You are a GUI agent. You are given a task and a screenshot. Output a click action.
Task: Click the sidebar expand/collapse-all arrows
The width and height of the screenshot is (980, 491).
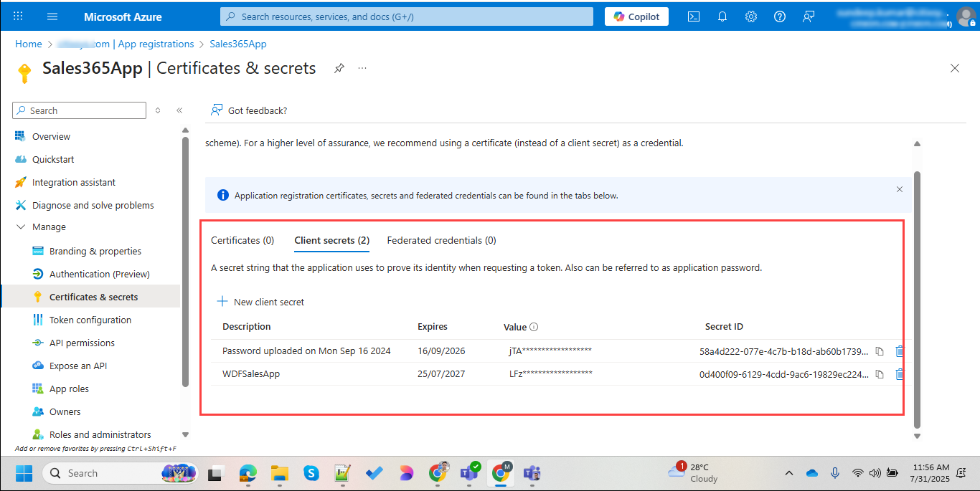click(x=158, y=110)
